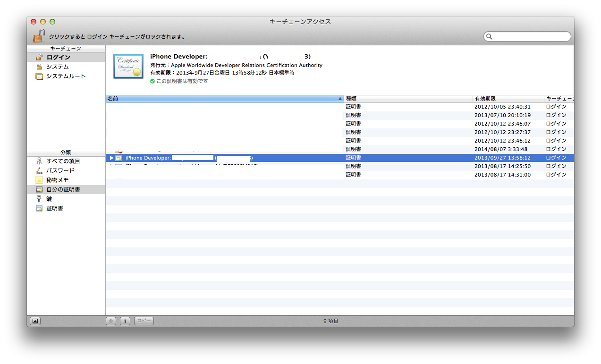Viewport: 601px width, 364px height.
Task: Click ログイン cell in the 2013/08/17 14:31:00 row
Action: (556, 175)
